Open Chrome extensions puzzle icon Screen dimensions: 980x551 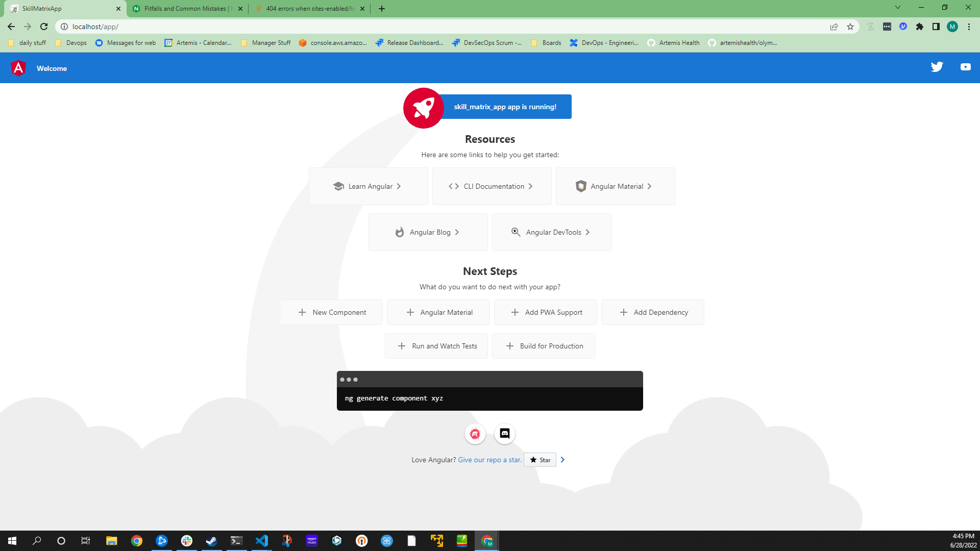point(920,27)
